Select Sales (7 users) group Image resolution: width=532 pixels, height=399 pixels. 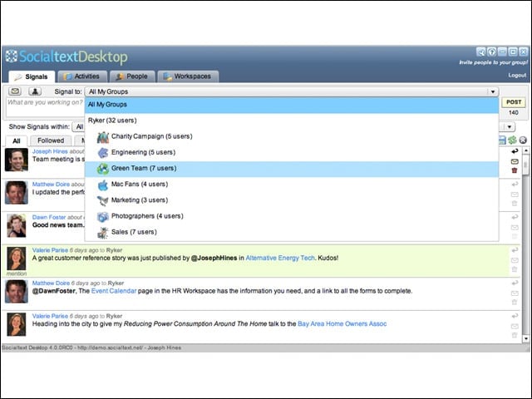click(x=292, y=232)
